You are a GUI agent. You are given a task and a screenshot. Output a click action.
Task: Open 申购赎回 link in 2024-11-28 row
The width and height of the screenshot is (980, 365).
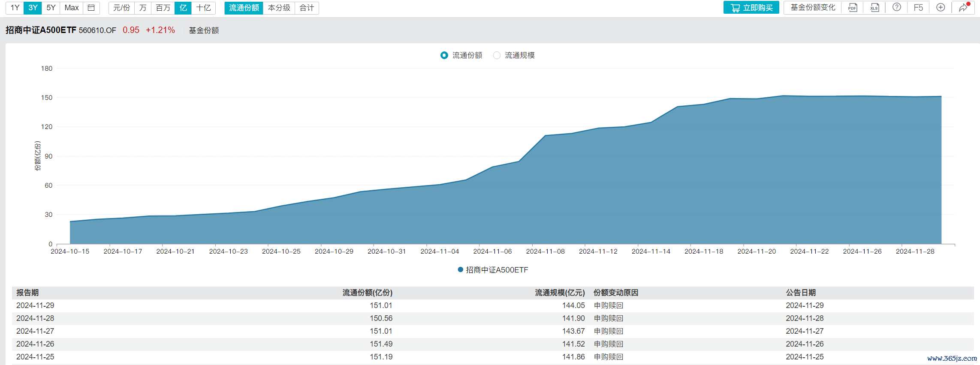click(609, 318)
